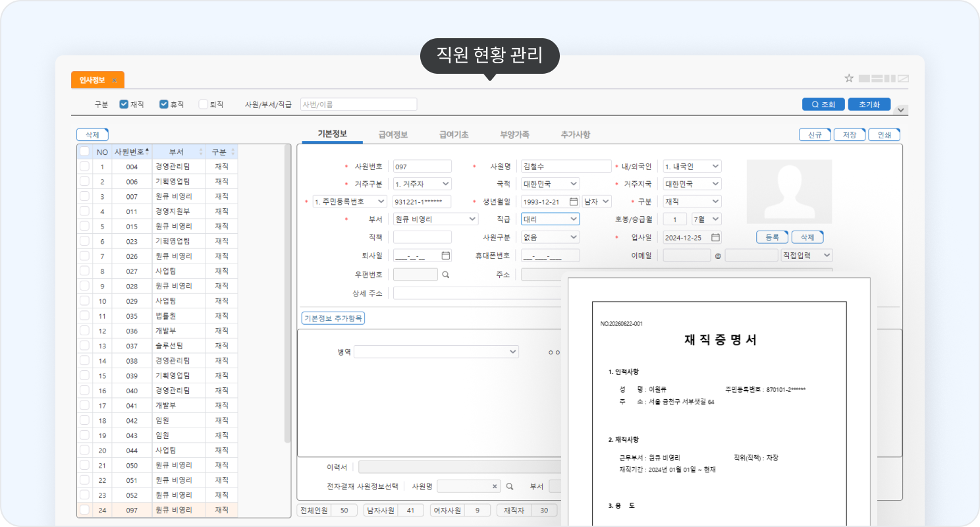Close the 인사정보 tab
The height and width of the screenshot is (527, 980).
114,80
